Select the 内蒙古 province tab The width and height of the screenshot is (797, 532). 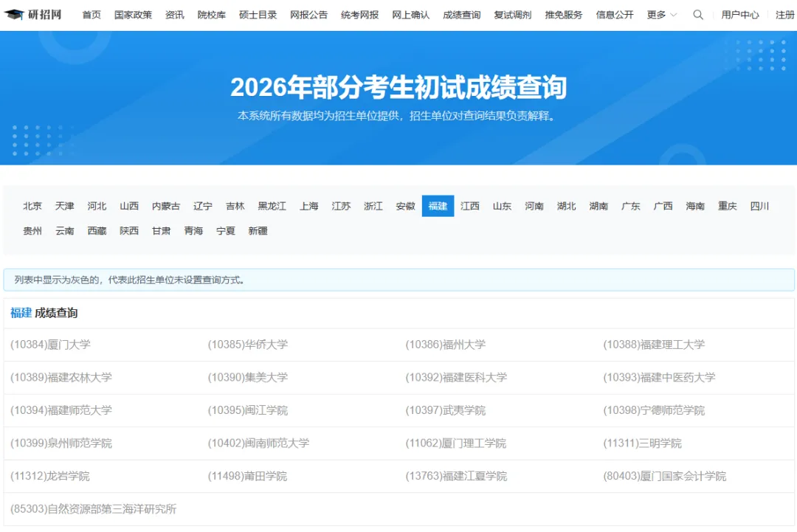166,206
